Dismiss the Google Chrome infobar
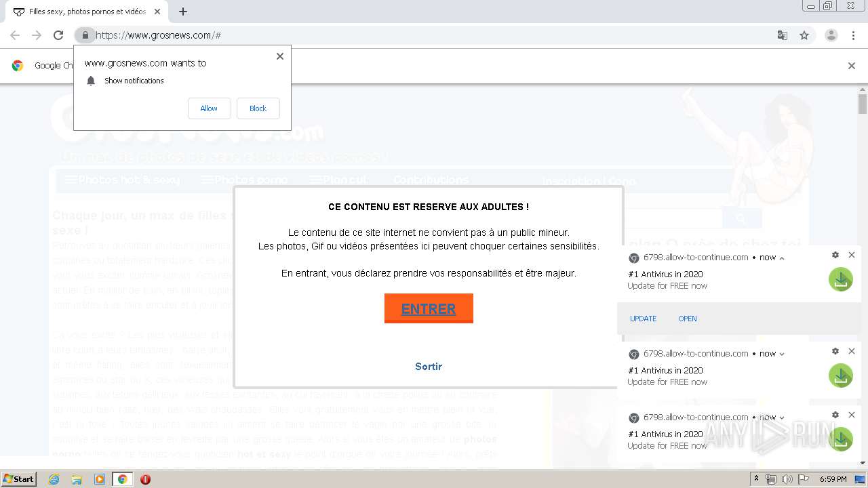 [852, 66]
